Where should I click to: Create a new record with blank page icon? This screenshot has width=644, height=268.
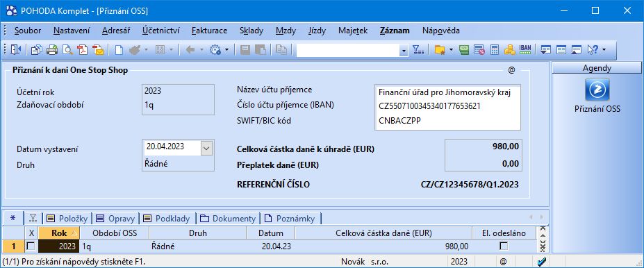click(119, 50)
